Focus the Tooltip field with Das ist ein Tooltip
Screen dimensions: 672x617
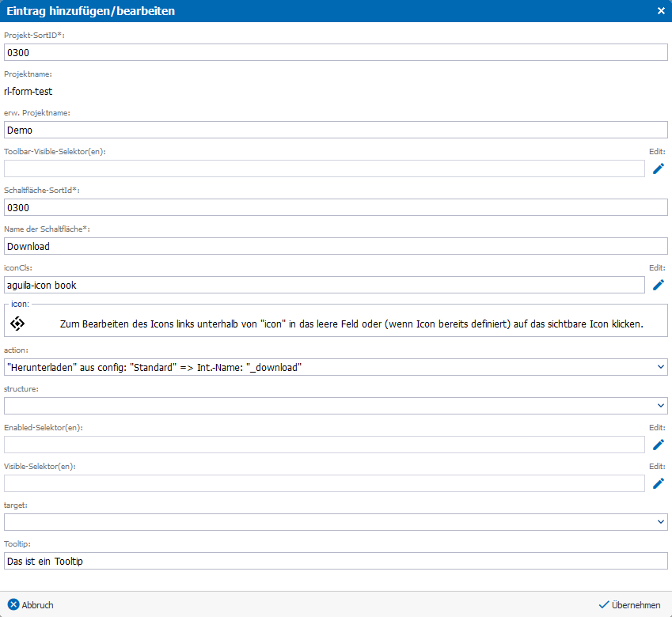(x=336, y=561)
